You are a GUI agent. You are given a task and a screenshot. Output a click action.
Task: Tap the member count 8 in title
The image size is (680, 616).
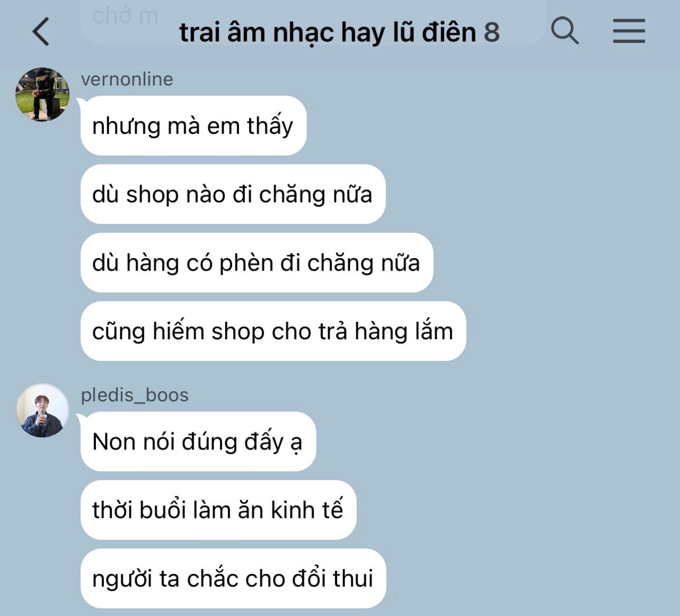(492, 33)
